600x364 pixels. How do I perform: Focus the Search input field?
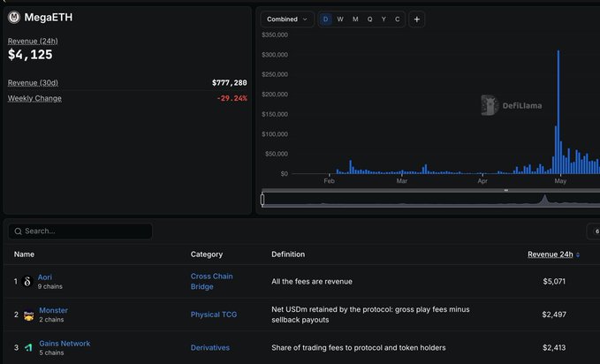pos(80,231)
